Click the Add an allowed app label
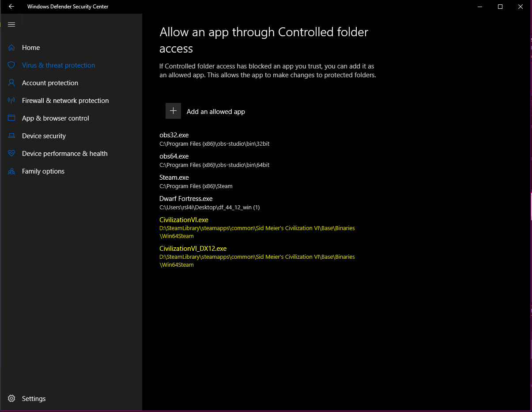Image resolution: width=532 pixels, height=412 pixels. [x=215, y=112]
